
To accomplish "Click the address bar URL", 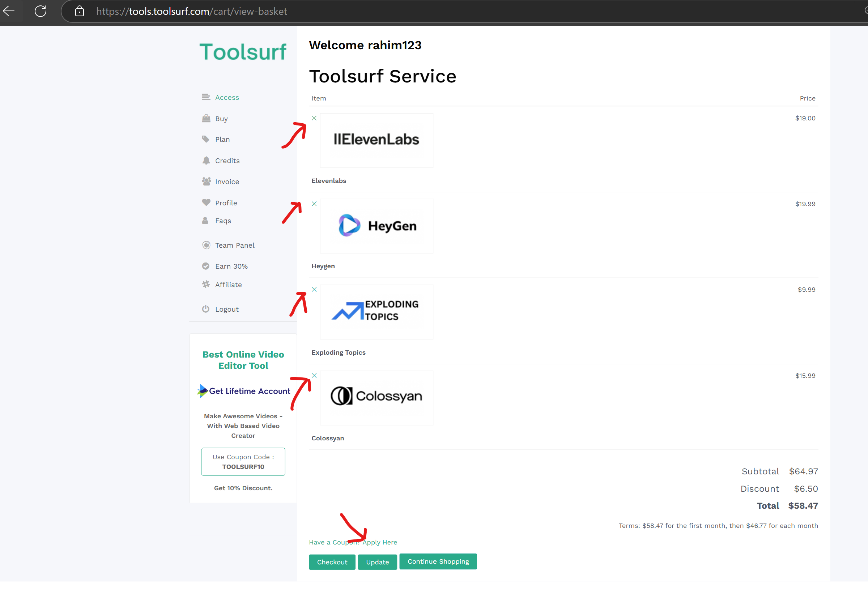I will pos(192,11).
